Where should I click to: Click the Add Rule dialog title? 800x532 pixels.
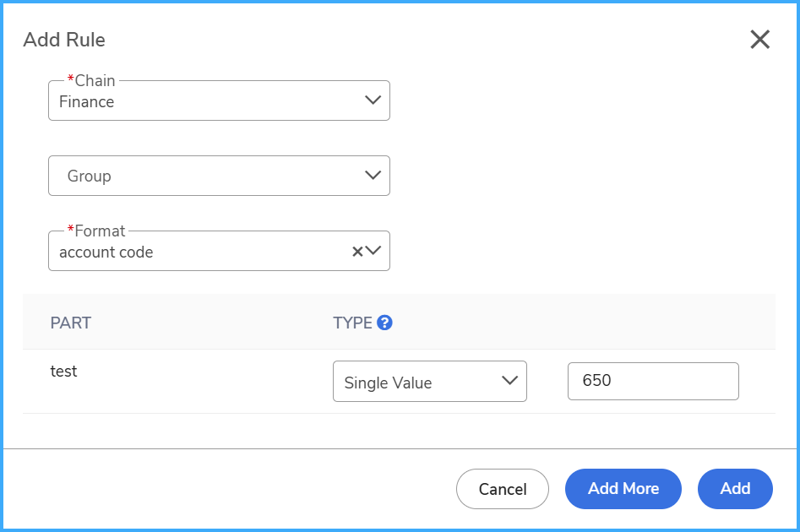point(64,40)
